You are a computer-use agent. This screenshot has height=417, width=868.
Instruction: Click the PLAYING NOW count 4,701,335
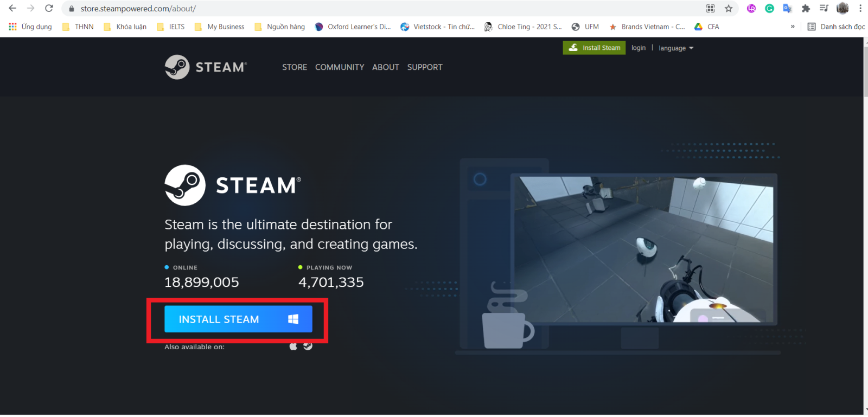[x=331, y=282]
